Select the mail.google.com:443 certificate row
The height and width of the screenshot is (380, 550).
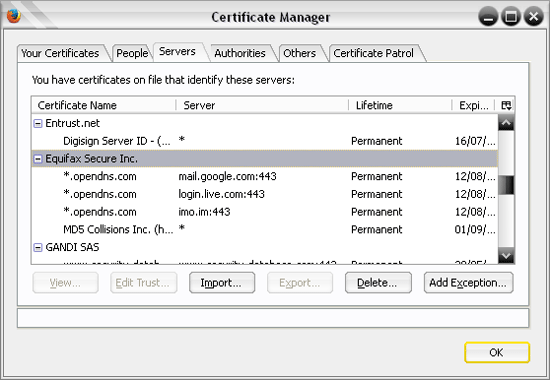[x=265, y=176]
